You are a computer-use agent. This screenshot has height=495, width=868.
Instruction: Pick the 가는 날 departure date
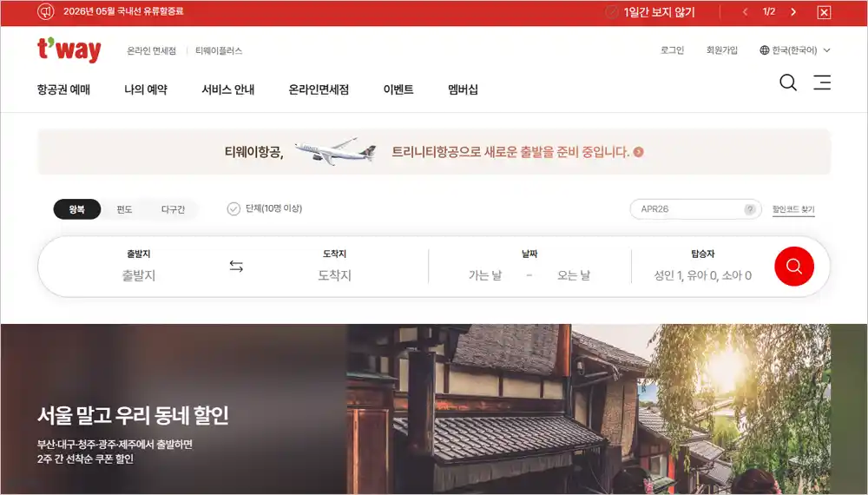tap(485, 275)
